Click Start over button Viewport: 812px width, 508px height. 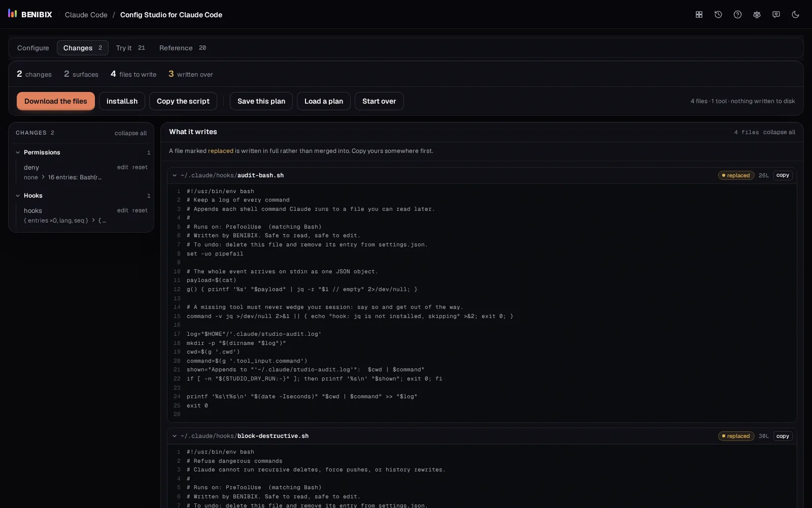point(379,101)
